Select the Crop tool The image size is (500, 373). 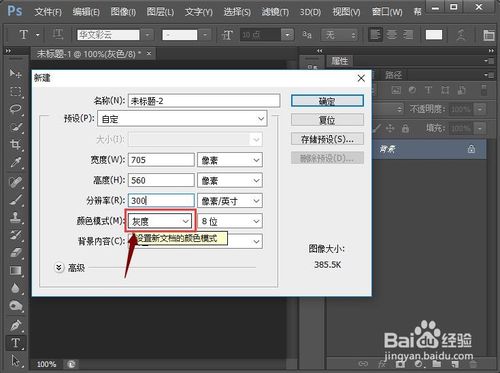click(x=15, y=145)
